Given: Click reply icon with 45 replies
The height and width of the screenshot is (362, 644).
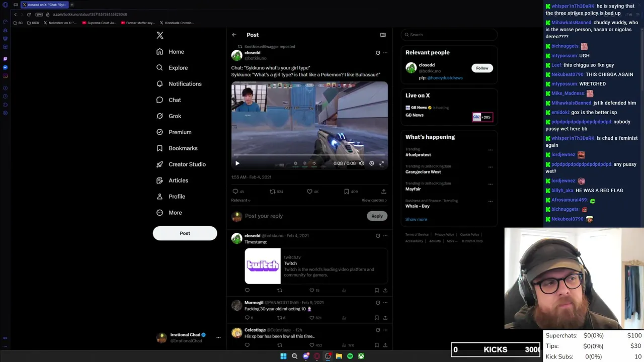Looking at the screenshot, I should pos(235,192).
